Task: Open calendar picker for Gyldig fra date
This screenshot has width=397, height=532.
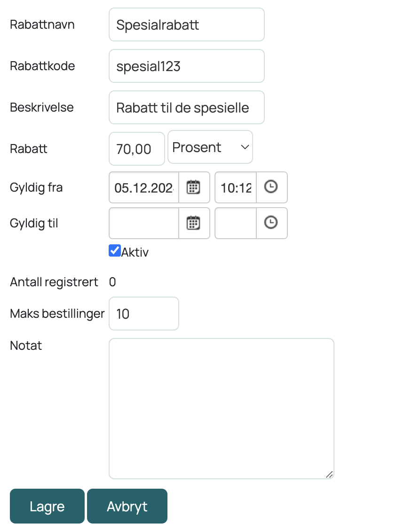Action: [x=194, y=187]
